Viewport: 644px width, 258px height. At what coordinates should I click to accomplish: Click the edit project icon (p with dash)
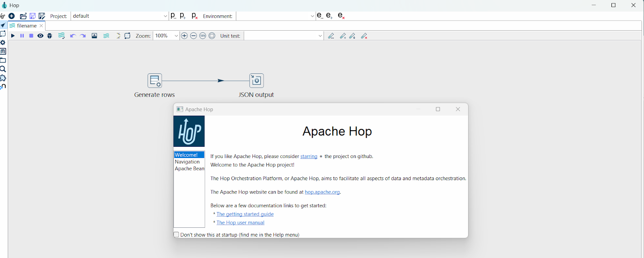click(173, 16)
